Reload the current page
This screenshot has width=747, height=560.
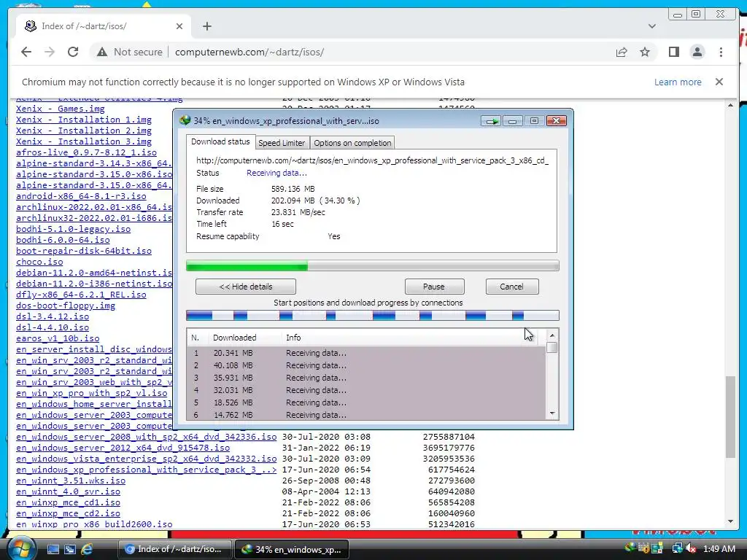click(x=73, y=52)
